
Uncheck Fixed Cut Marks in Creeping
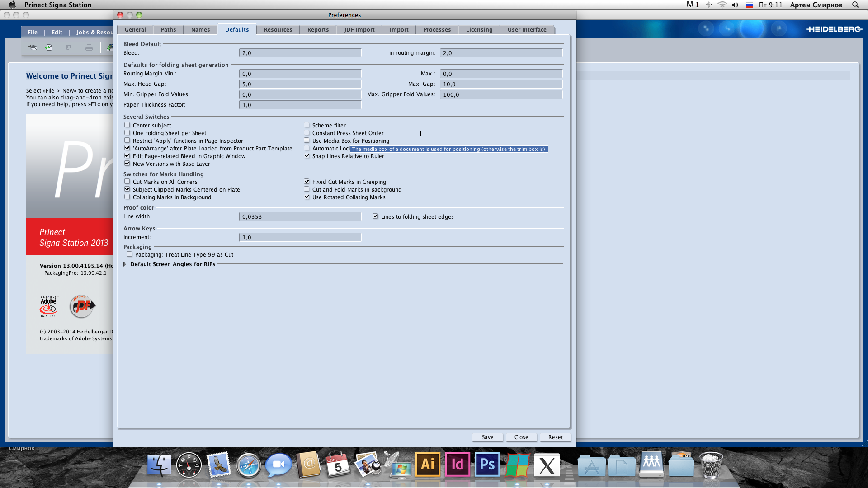pos(307,182)
